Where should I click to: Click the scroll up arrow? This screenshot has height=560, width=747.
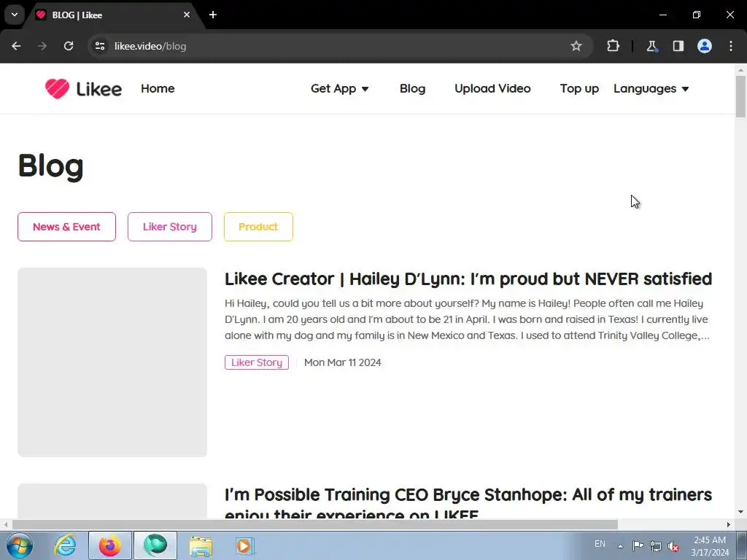[x=740, y=69]
